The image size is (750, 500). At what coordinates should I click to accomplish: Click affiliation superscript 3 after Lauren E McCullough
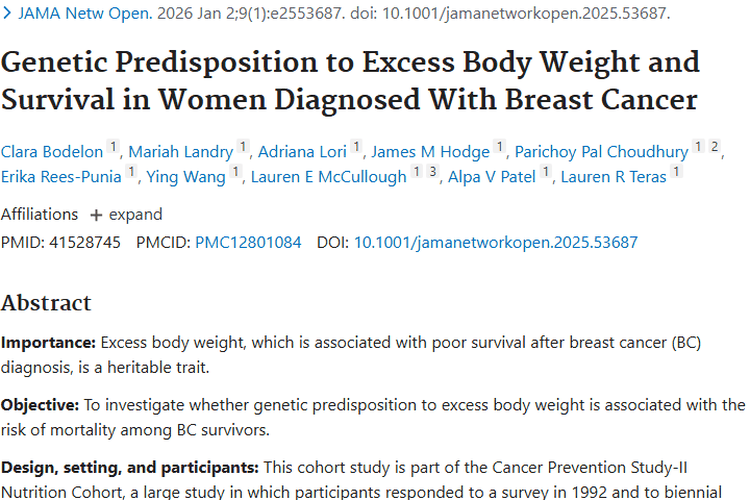click(x=433, y=173)
